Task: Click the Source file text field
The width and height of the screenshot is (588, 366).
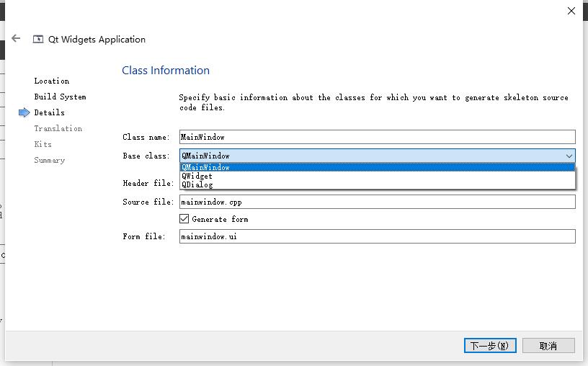Action: click(x=378, y=202)
